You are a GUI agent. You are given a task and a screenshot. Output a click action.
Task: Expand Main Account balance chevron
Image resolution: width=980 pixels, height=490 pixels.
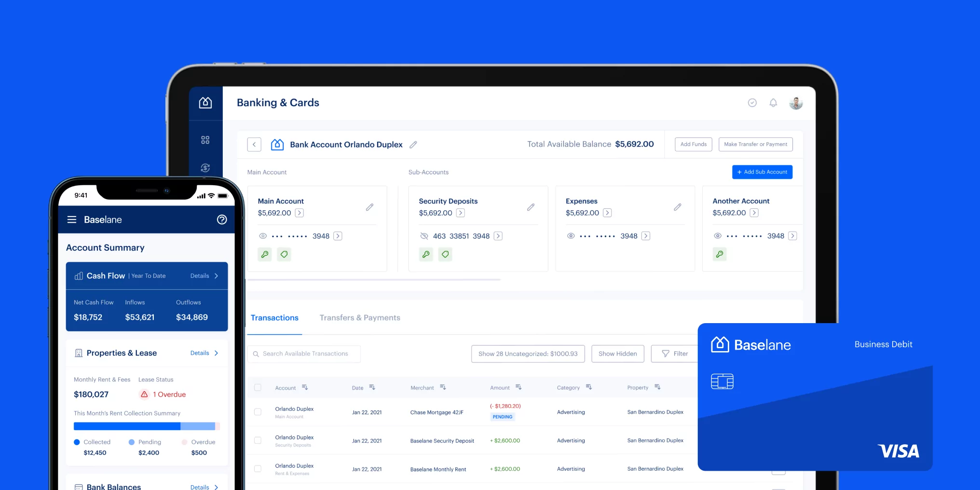[x=299, y=213]
